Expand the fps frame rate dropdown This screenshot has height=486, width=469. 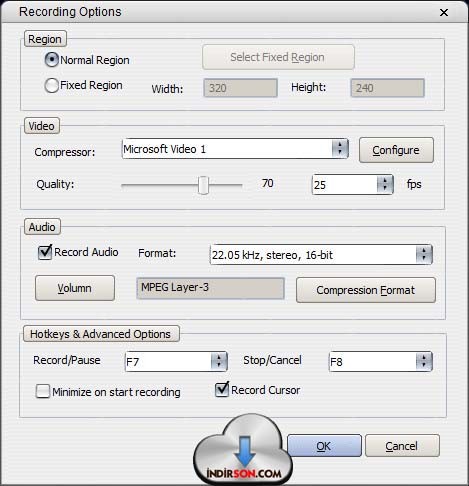(x=353, y=184)
